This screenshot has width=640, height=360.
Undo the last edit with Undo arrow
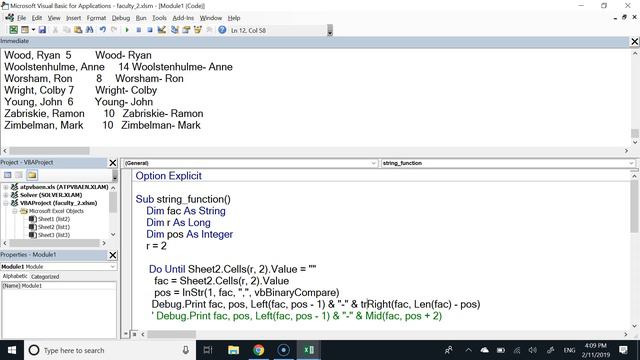(102, 30)
